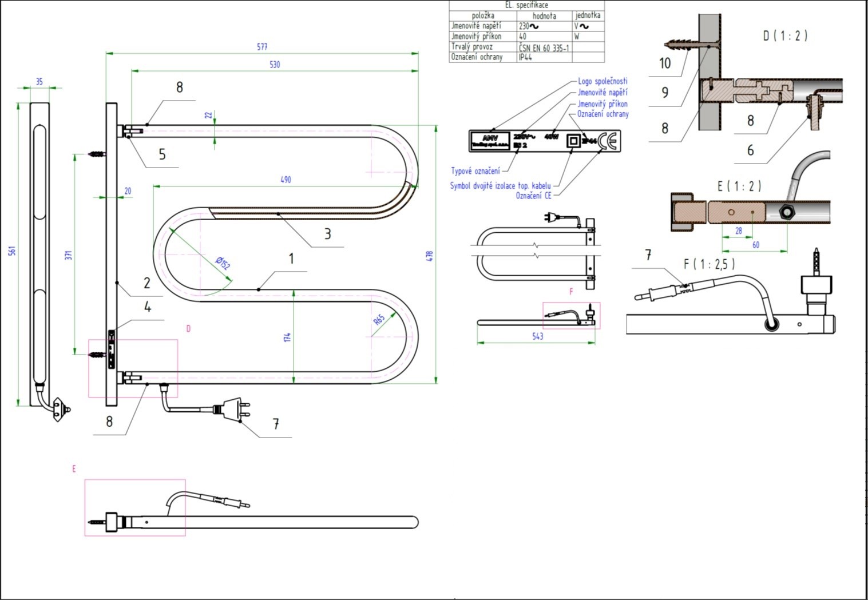Screen dimensions: 868x600
Task: Click the Ø152 diameter dimension
Action: [x=223, y=263]
